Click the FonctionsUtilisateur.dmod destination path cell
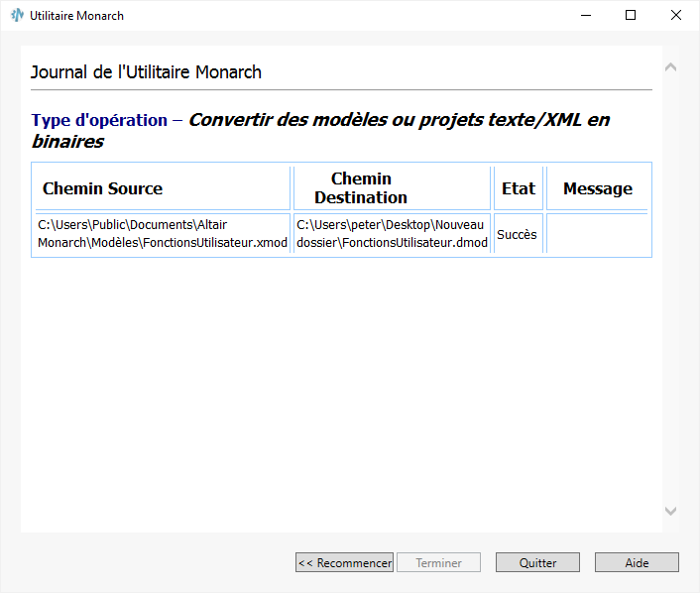Screen dimensions: 700x593 click(x=392, y=234)
